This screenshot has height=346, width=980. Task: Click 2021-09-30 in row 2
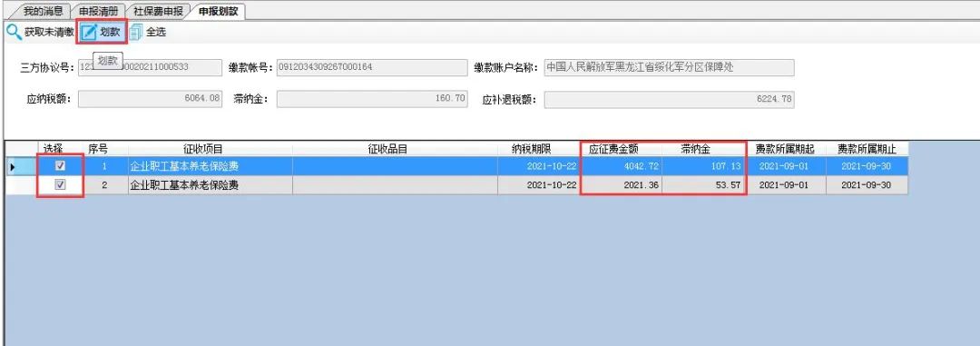point(866,185)
